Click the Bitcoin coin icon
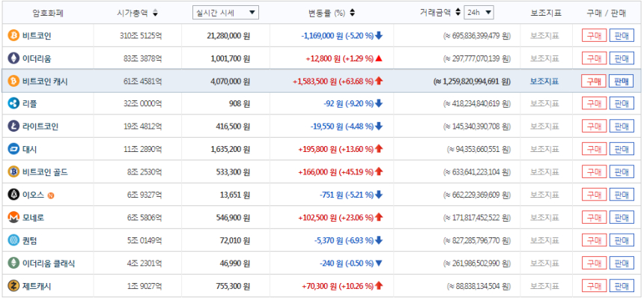 coord(13,36)
